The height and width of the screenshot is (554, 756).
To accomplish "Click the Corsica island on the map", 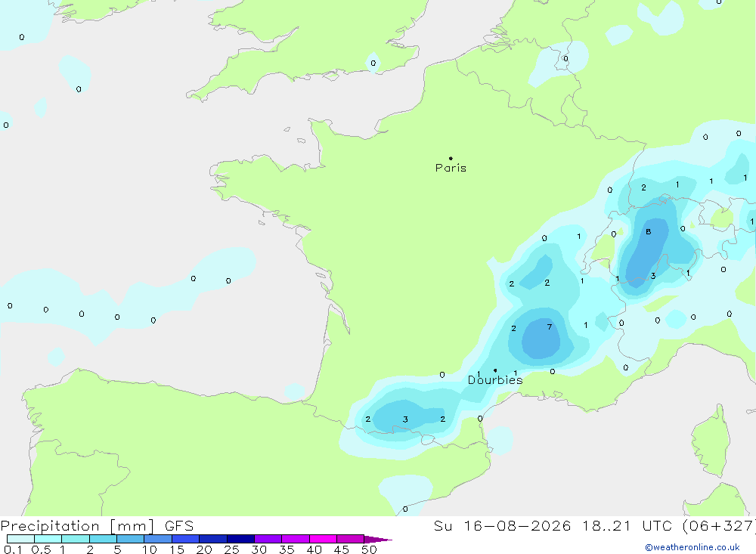I will pyautogui.click(x=711, y=441).
